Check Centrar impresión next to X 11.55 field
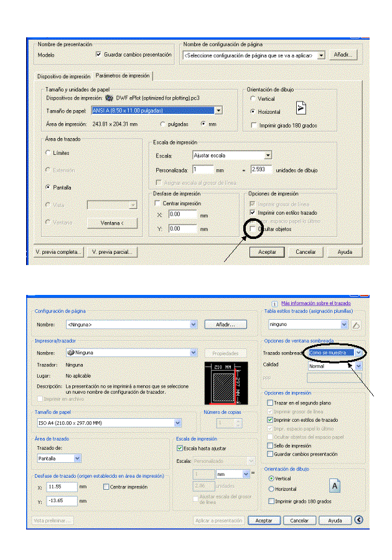This screenshot has width=392, height=560. coord(106,487)
